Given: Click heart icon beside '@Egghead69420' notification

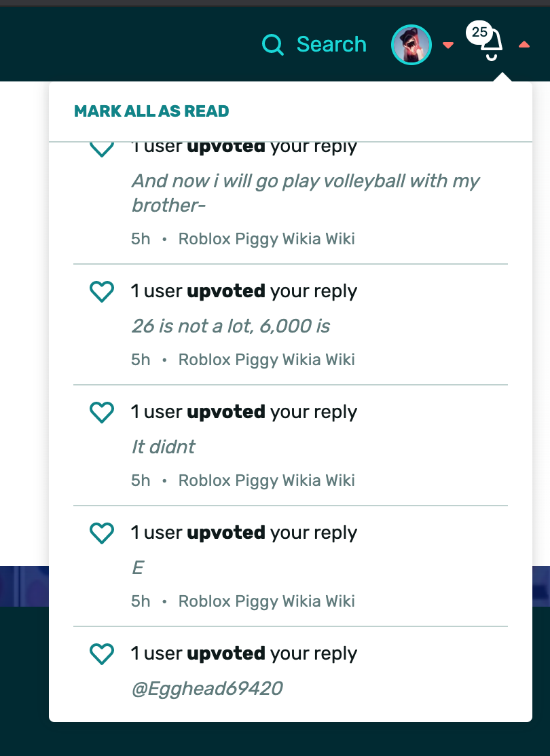Looking at the screenshot, I should pyautogui.click(x=102, y=654).
